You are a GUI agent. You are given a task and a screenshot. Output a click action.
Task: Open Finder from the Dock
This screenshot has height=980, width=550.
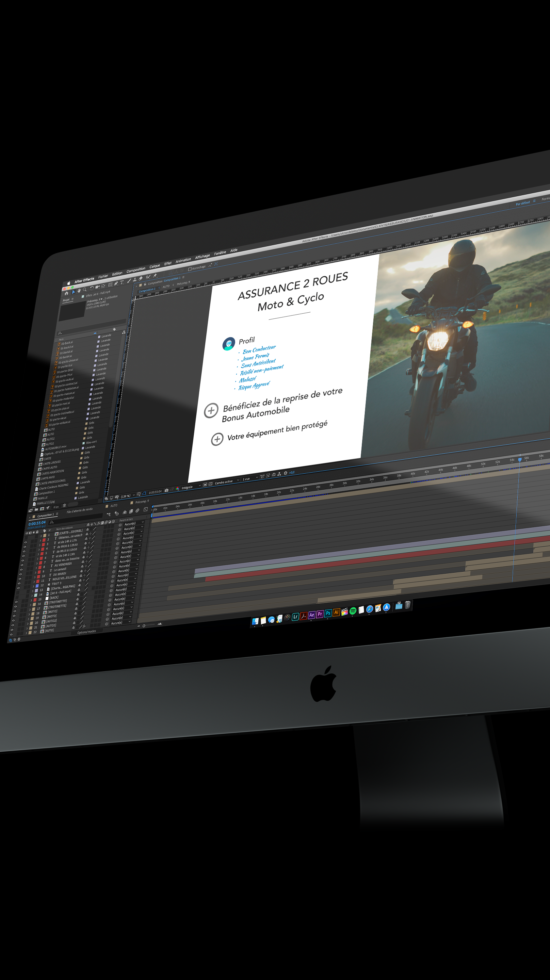click(x=255, y=621)
